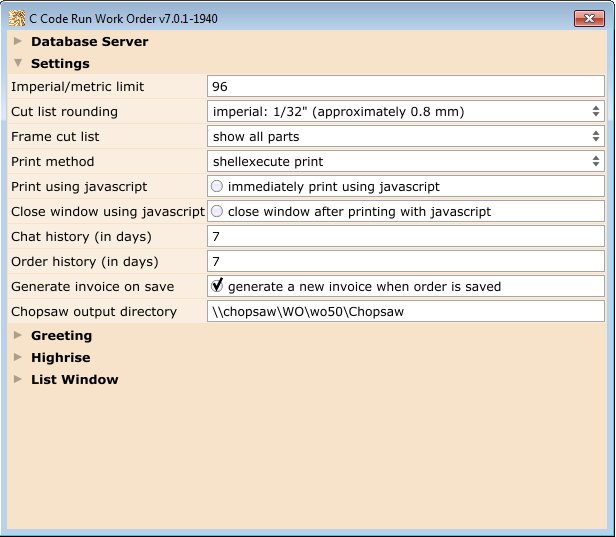
Task: Expand the List Window section arrow
Action: coord(18,380)
